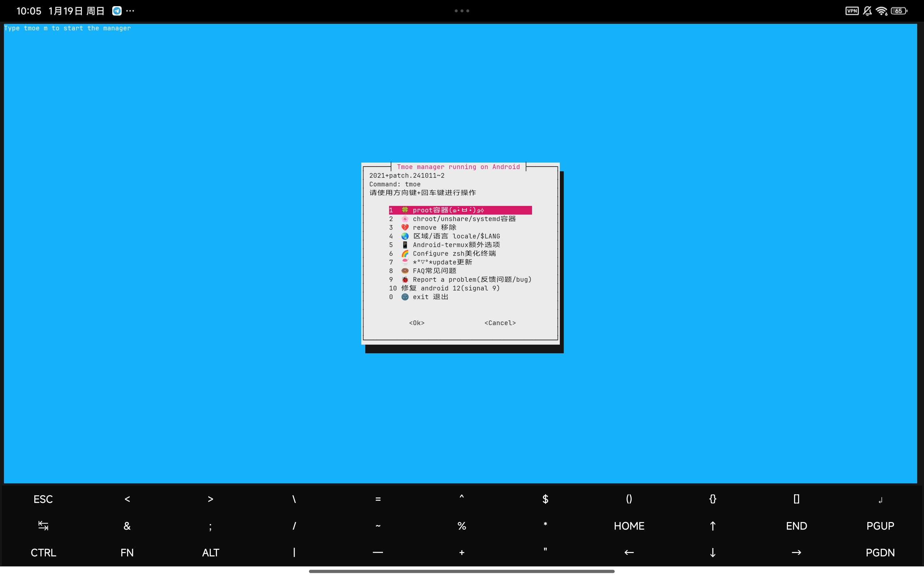
Task: Tap the status bar overflow dots after Telegram
Action: tap(130, 11)
